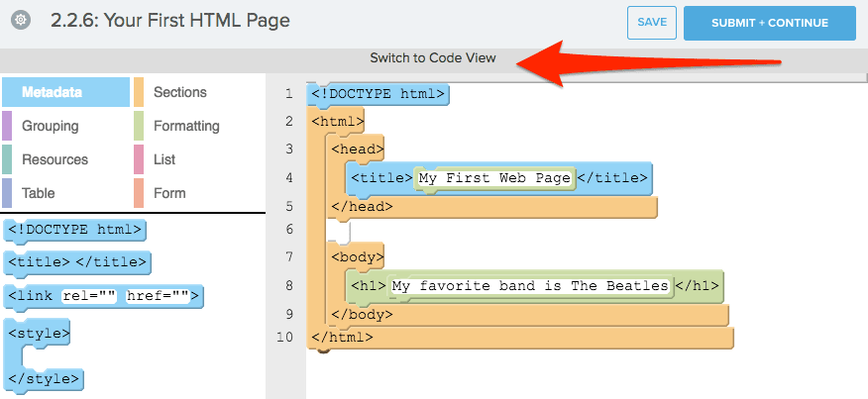This screenshot has width=868, height=399.
Task: Select the Resources category
Action: 54,159
